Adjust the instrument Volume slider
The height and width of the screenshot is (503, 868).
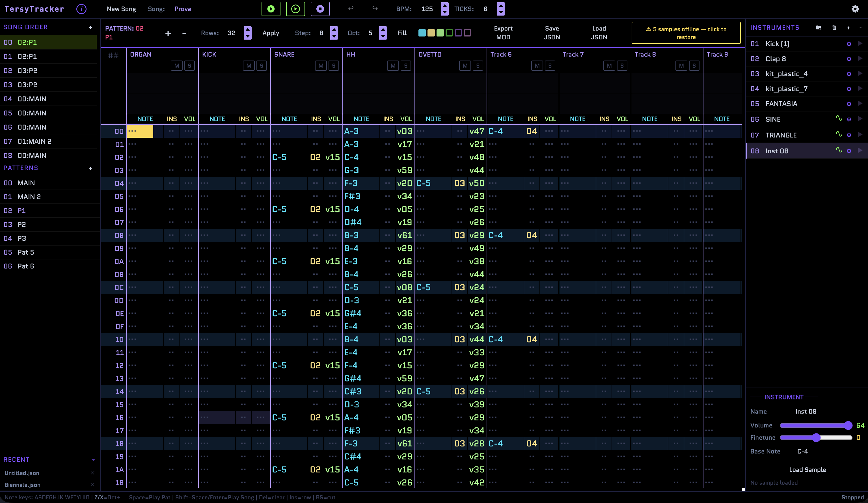pos(816,425)
